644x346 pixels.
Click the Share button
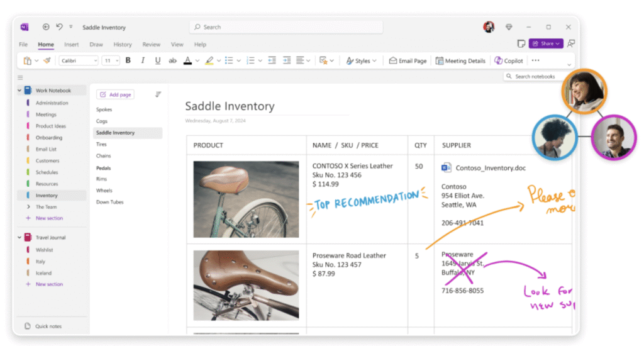(546, 43)
